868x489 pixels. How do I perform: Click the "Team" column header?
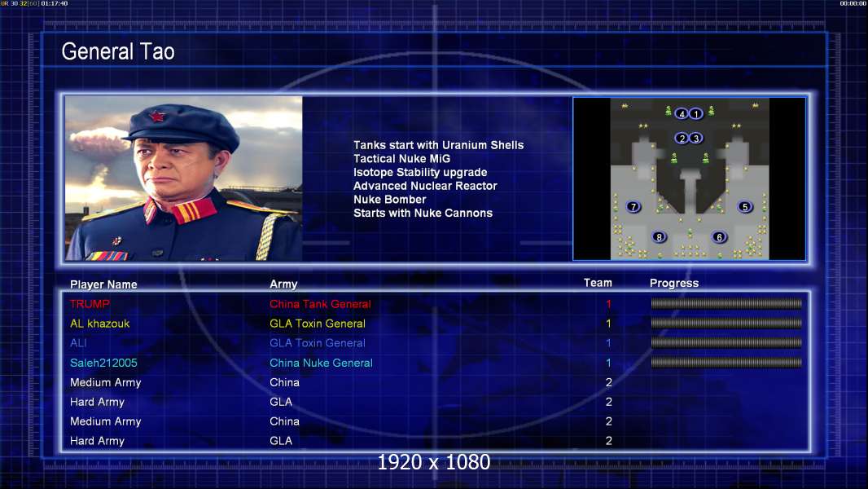[x=598, y=283]
